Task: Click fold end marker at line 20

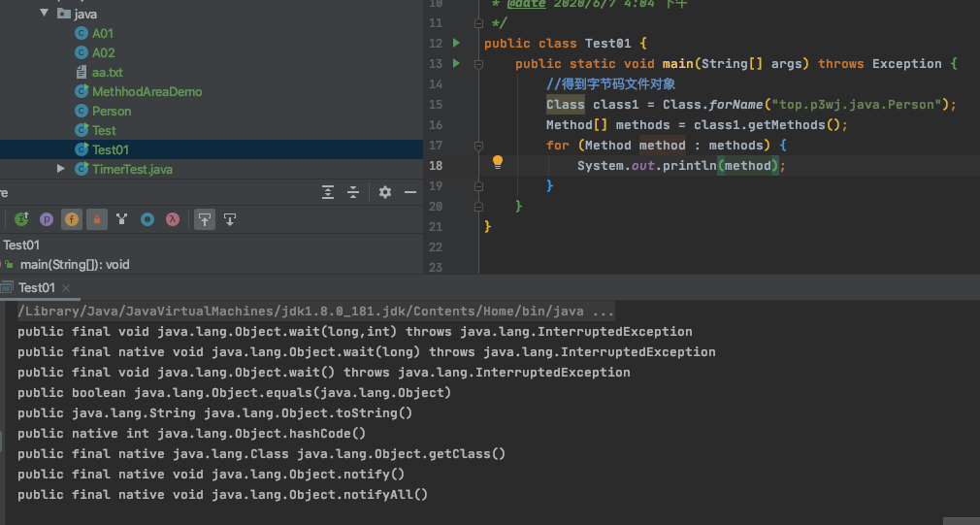Action: point(478,207)
